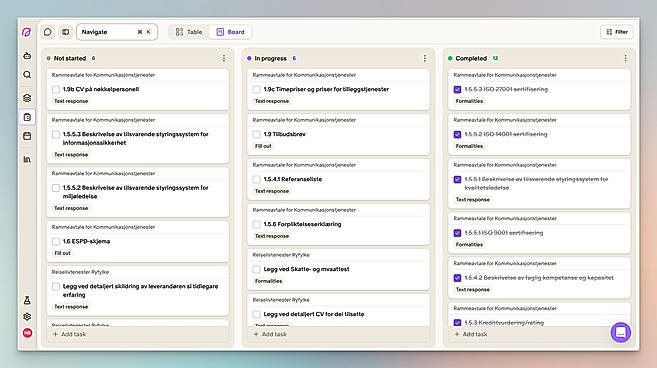Click the red user avatar in sidebar

(27, 333)
